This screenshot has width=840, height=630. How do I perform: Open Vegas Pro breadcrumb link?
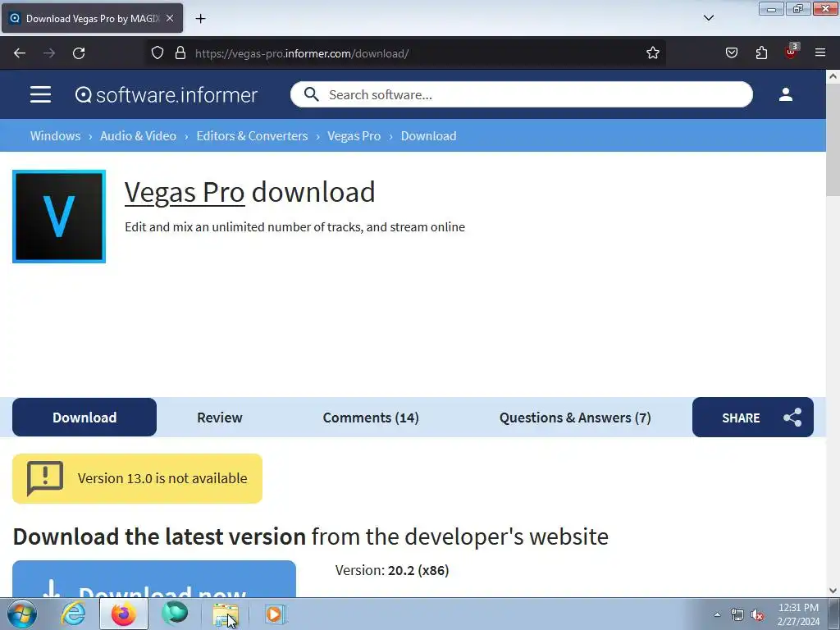pyautogui.click(x=354, y=136)
